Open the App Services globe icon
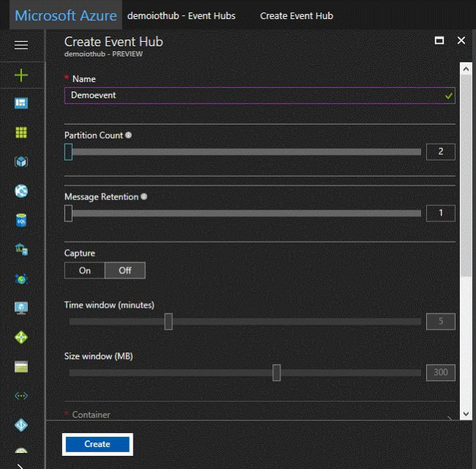The height and width of the screenshot is (469, 476). click(x=21, y=191)
